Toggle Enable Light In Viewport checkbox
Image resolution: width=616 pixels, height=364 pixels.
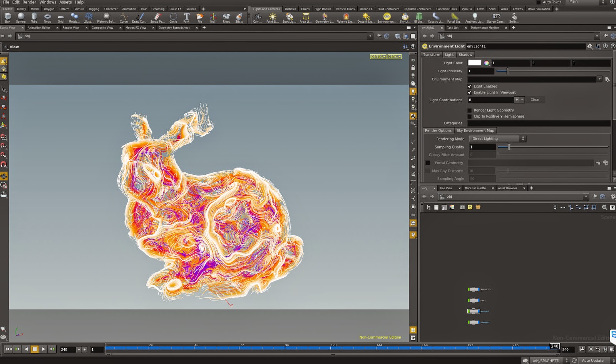(469, 93)
